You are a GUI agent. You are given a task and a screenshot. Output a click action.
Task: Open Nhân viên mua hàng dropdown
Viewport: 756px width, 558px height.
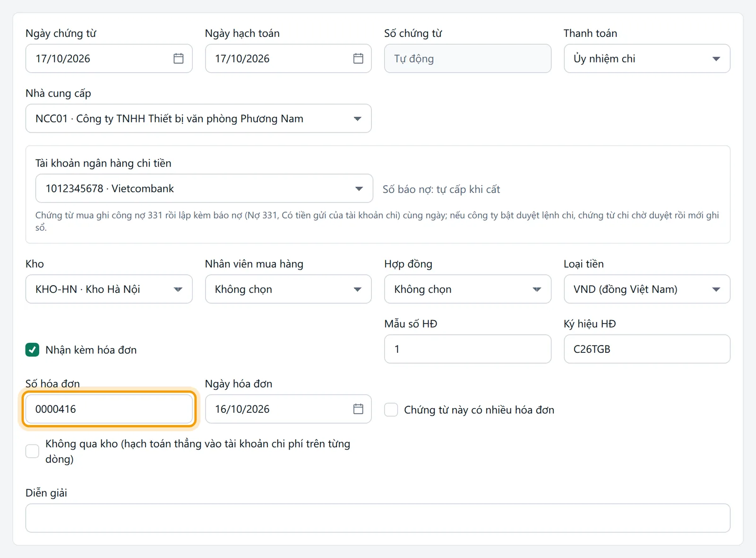pyautogui.click(x=288, y=289)
